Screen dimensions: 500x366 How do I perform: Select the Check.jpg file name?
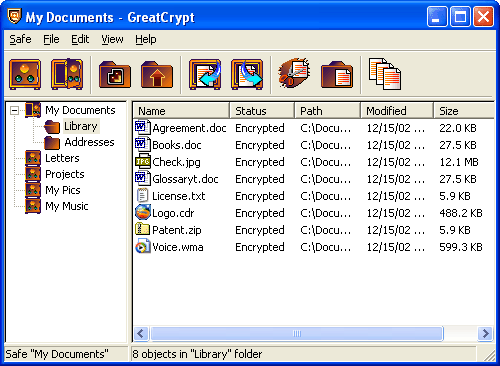[176, 162]
